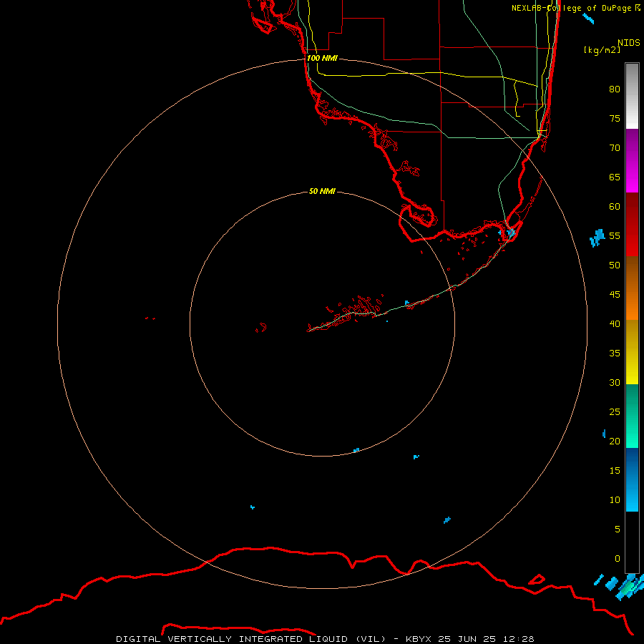Click the "NEXLAB-College of DuPage" credit text
The image size is (644, 644).
coord(572,8)
